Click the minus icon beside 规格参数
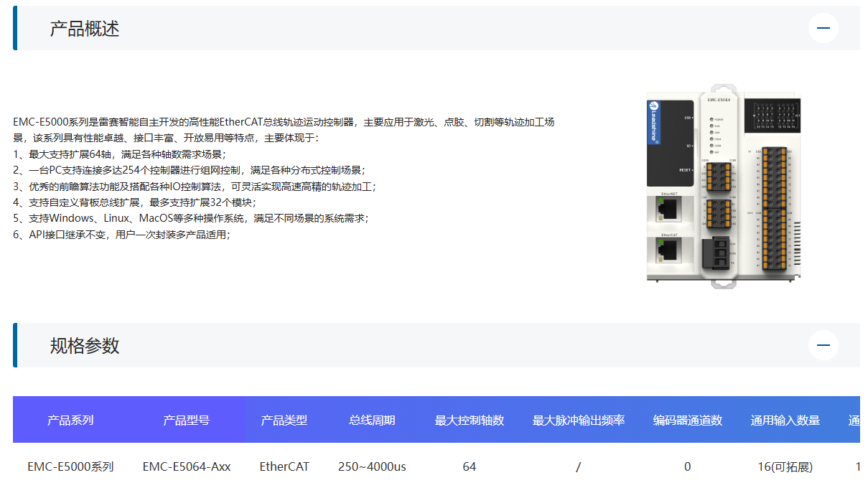Viewport: 868px width, 493px height. pos(823,344)
